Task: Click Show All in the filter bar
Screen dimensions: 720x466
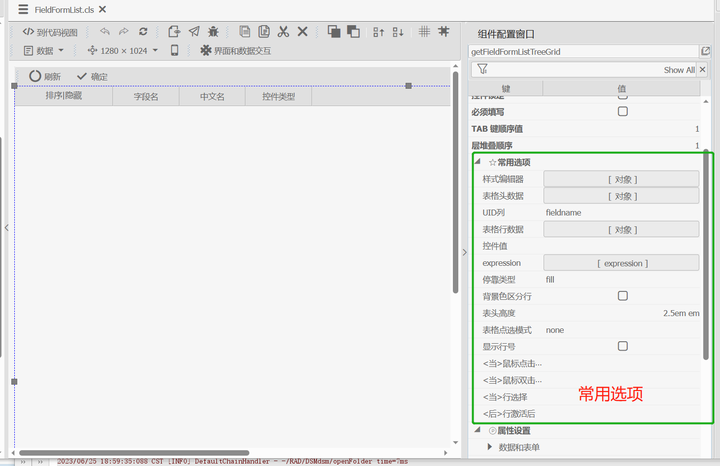Action: coord(679,70)
